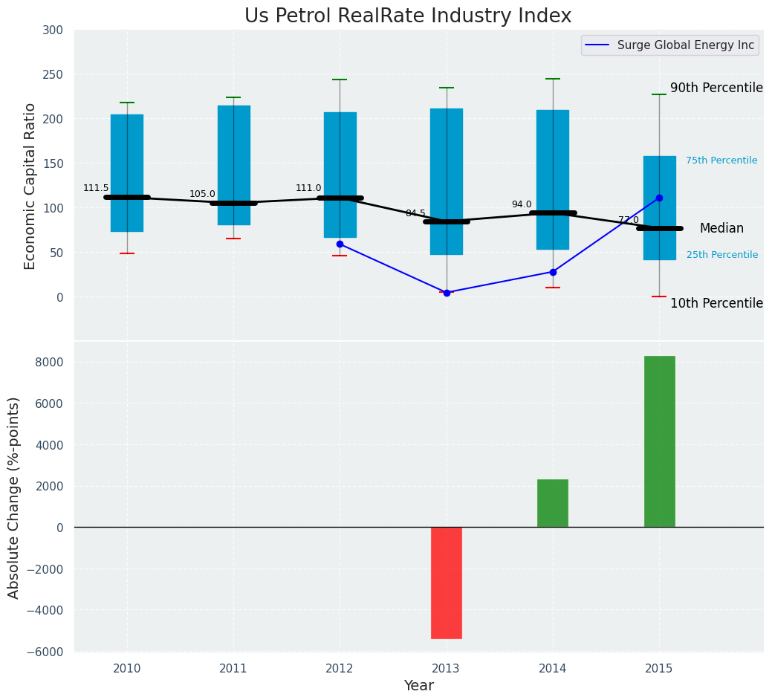Click the 90th Percentile label
The height and width of the screenshot is (700, 772).
tap(716, 88)
